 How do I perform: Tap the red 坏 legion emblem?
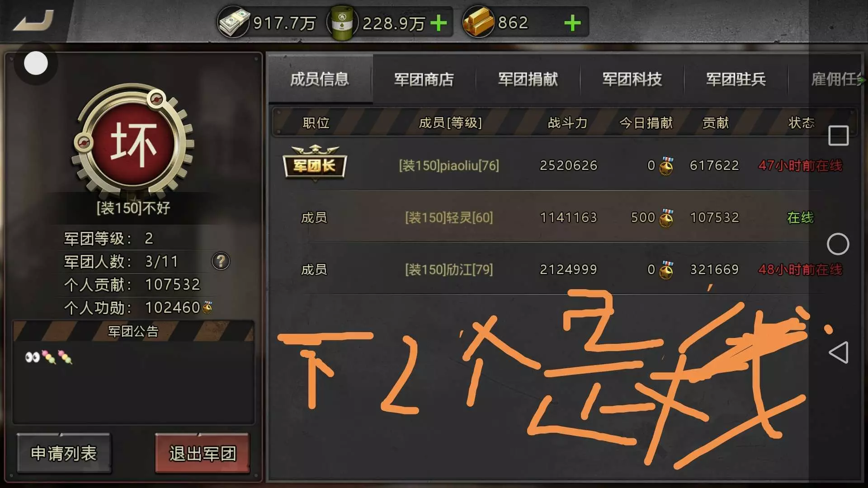pyautogui.click(x=133, y=142)
